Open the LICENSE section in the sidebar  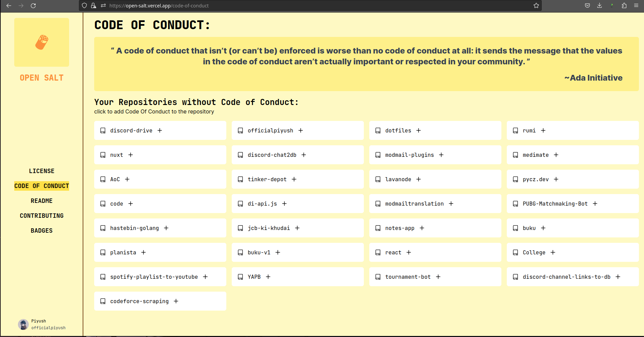pos(42,171)
